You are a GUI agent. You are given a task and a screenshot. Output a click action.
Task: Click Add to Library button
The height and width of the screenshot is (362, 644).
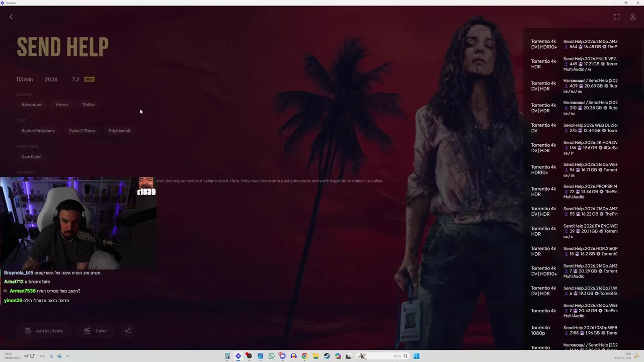tap(44, 331)
